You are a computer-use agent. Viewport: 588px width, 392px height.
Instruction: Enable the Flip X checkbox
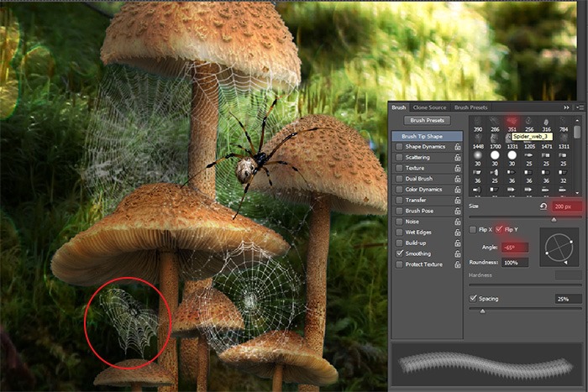coord(472,229)
